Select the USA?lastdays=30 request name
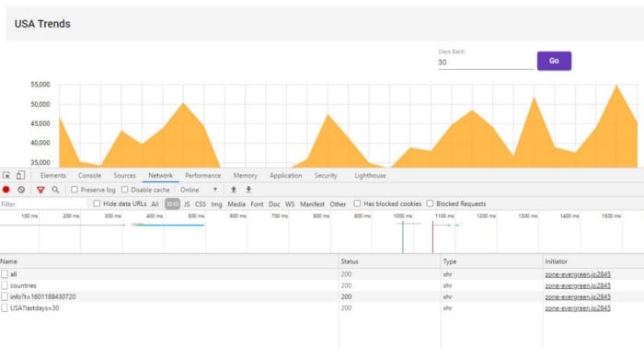Image resolution: width=644 pixels, height=348 pixels. (x=35, y=307)
